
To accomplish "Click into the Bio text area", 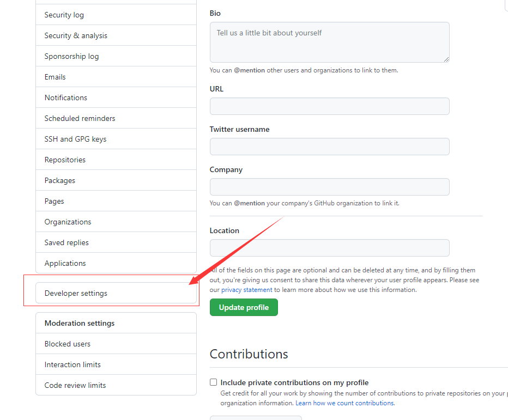I will point(329,42).
